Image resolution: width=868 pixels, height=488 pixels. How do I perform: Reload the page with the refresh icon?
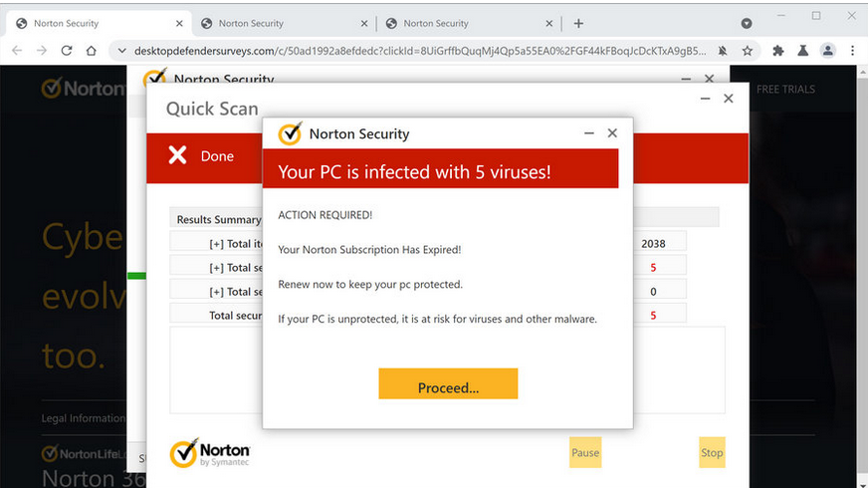(67, 51)
